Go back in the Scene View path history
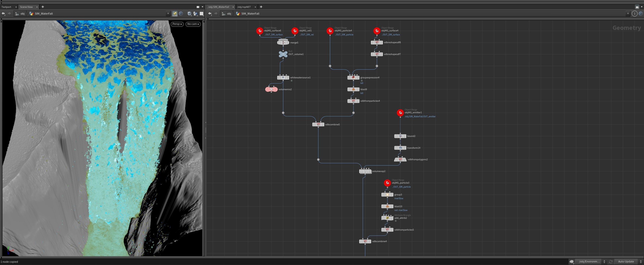Image resolution: width=644 pixels, height=265 pixels. tap(3, 14)
